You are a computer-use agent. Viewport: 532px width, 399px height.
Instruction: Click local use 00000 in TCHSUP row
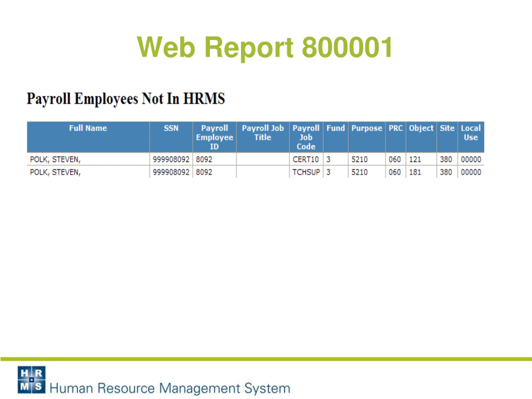click(x=471, y=172)
